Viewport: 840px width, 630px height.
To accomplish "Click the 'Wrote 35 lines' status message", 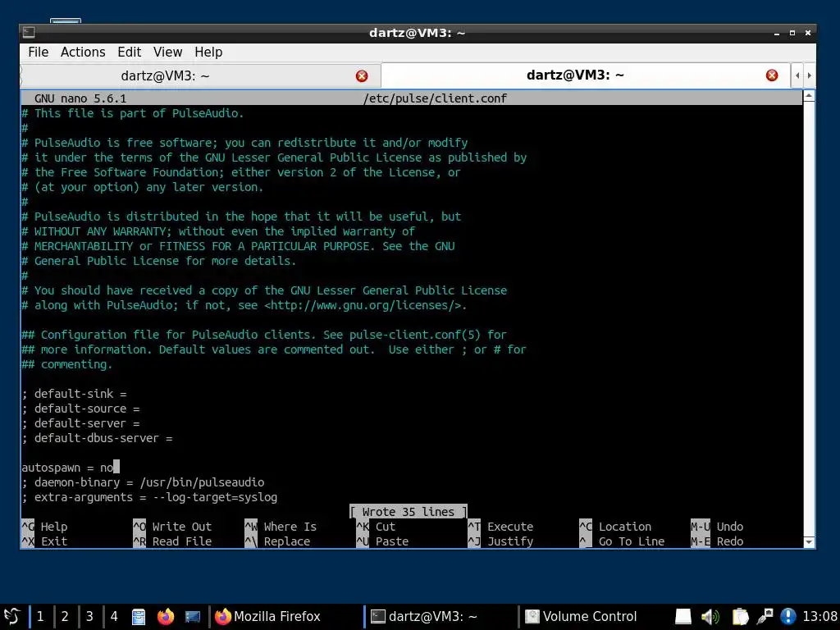I will click(409, 512).
